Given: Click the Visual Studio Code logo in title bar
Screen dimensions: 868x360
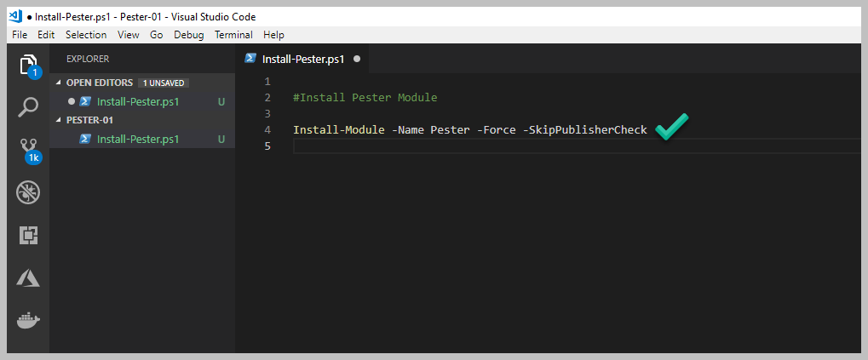Looking at the screenshot, I should click(x=16, y=16).
